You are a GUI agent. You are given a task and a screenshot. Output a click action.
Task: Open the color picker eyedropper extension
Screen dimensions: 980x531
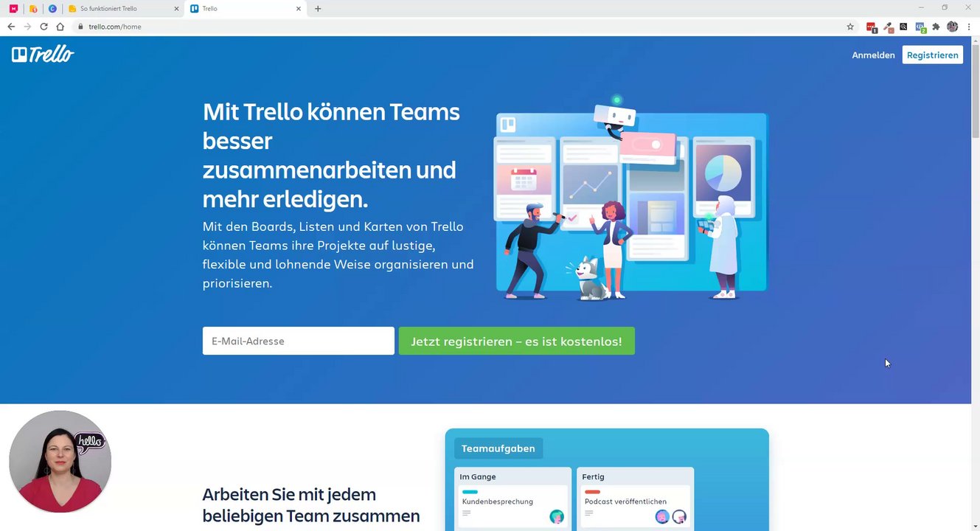coord(888,27)
